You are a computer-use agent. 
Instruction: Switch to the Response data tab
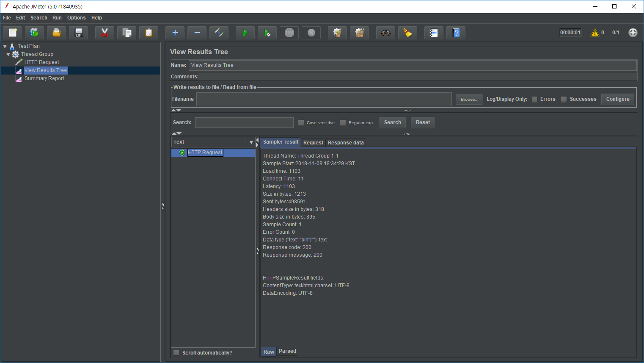(x=346, y=143)
